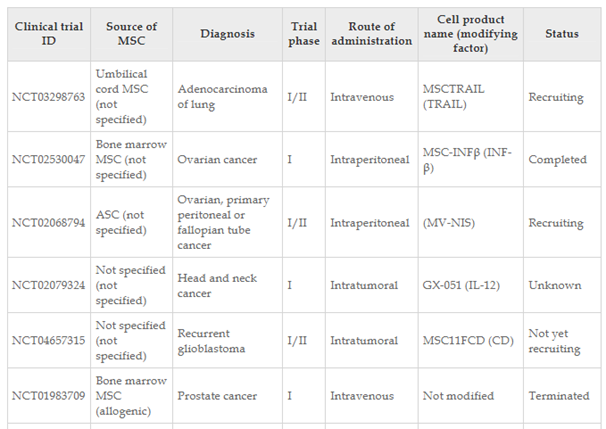Click the Diagnosis column header
The width and height of the screenshot is (606, 429).
[227, 34]
